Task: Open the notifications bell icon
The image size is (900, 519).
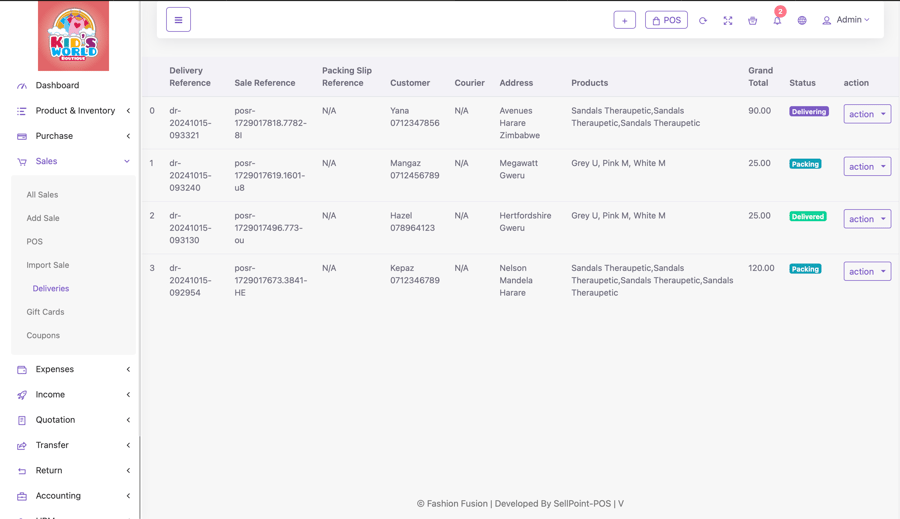Action: coord(777,20)
